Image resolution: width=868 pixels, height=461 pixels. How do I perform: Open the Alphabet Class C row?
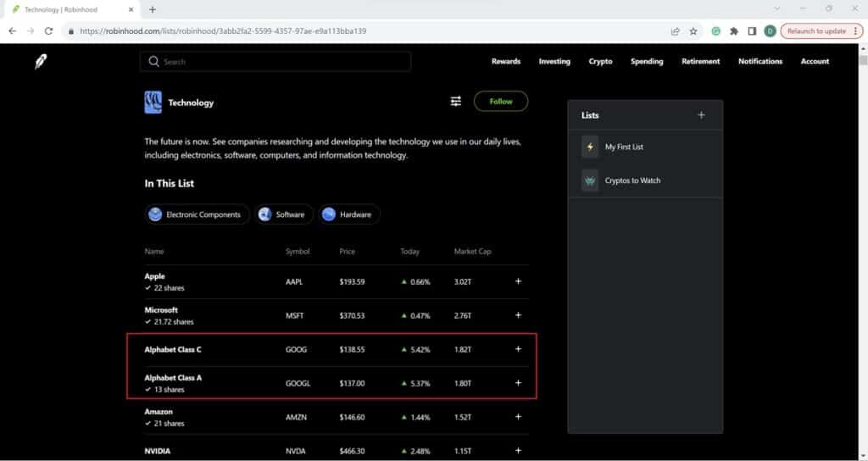[337, 349]
